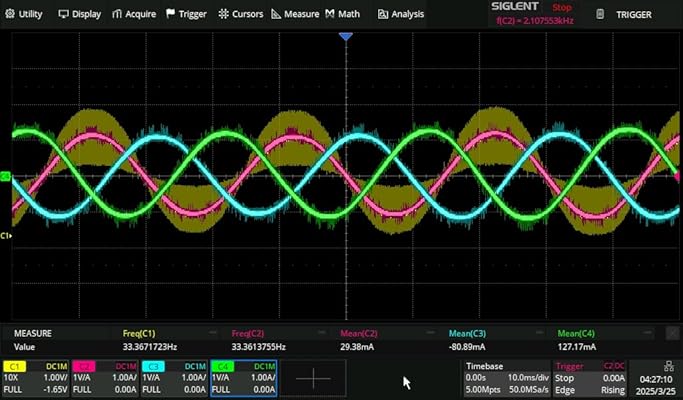This screenshot has height=400, width=683.
Task: Toggle the C2 pink channel box
Action: click(105, 376)
